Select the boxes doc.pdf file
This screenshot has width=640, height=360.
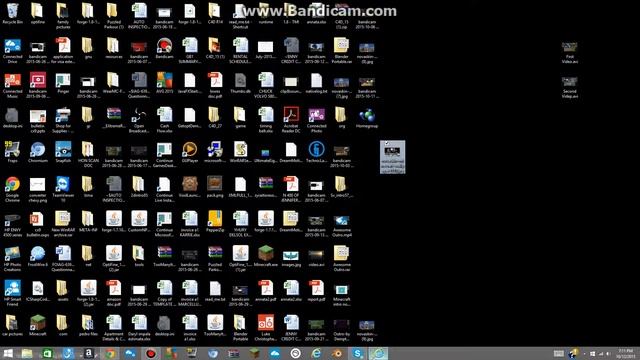(x=215, y=85)
